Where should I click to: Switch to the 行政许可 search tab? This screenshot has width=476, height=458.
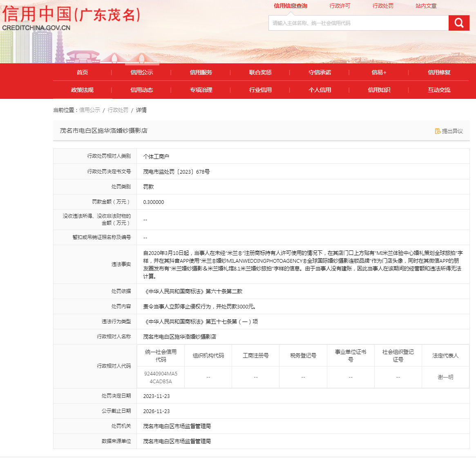(x=340, y=6)
